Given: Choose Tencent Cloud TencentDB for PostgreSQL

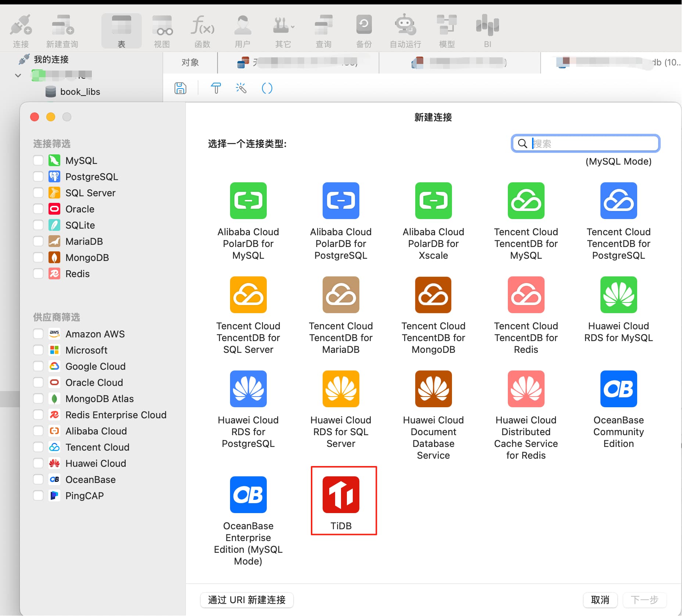Looking at the screenshot, I should 619,201.
